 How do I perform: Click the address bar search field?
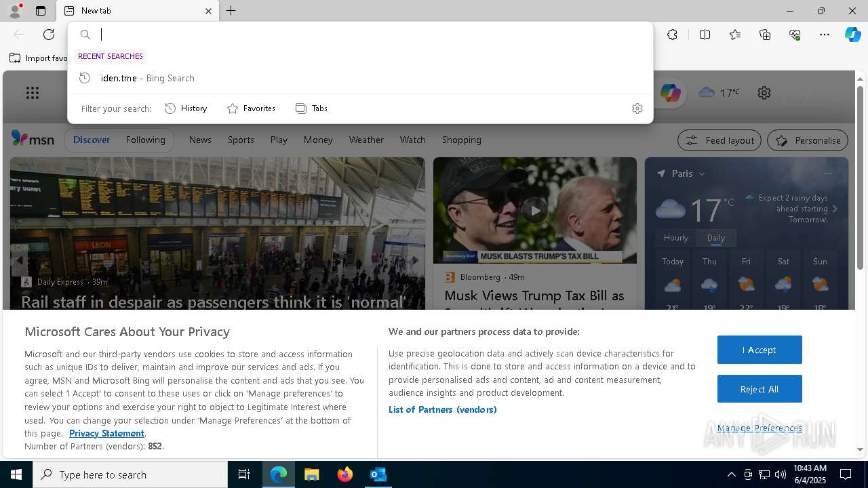[360, 35]
